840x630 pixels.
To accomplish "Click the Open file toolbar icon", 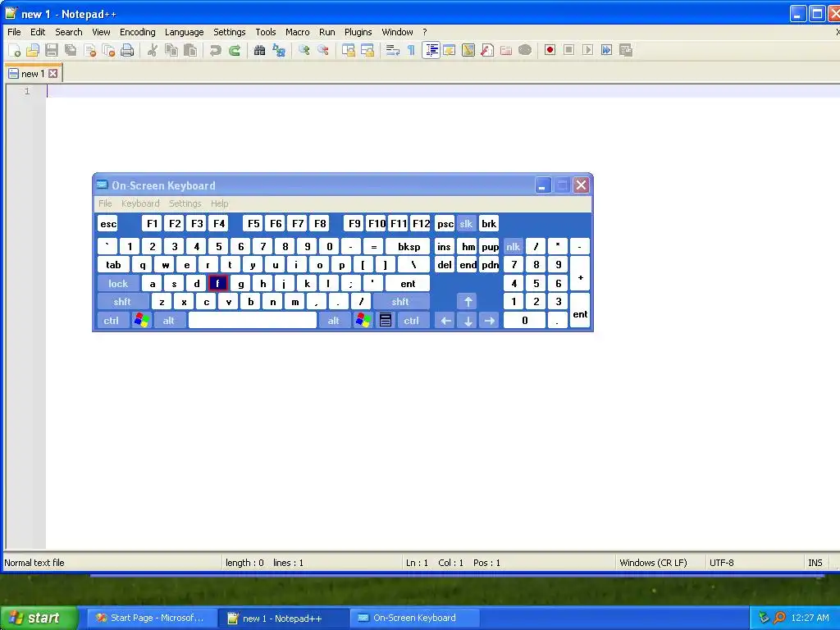I will (33, 50).
